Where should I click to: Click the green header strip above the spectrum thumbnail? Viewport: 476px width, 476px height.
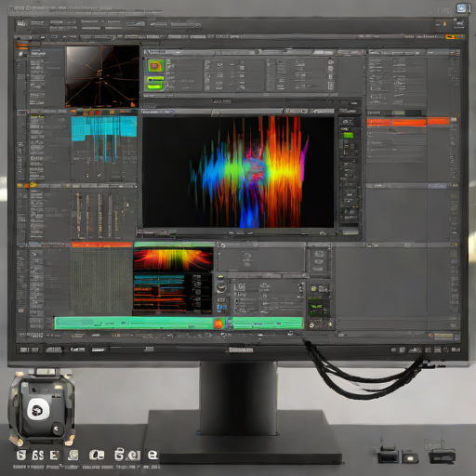pyautogui.click(x=174, y=245)
